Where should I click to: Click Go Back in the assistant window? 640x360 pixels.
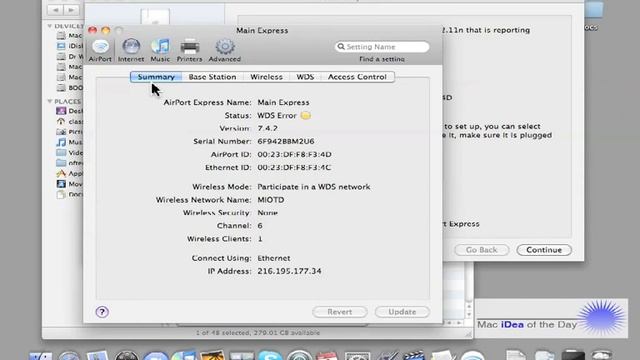tap(482, 250)
